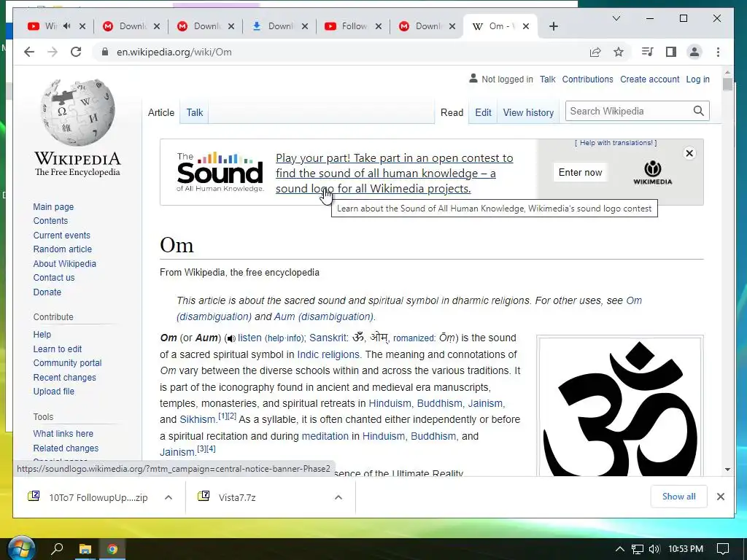747x560 pixels.
Task: Open the notification center icon
Action: (x=723, y=549)
